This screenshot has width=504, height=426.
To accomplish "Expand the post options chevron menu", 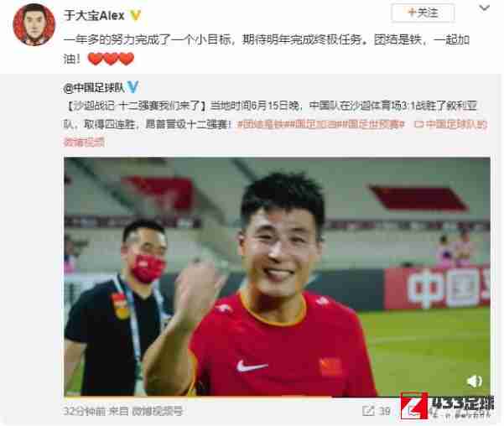I will (x=484, y=8).
